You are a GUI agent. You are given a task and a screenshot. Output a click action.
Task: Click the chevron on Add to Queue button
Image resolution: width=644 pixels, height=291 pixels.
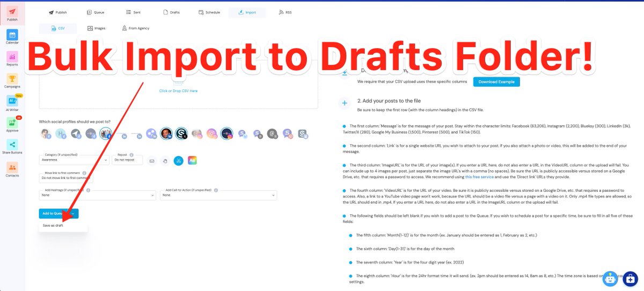[x=74, y=213]
